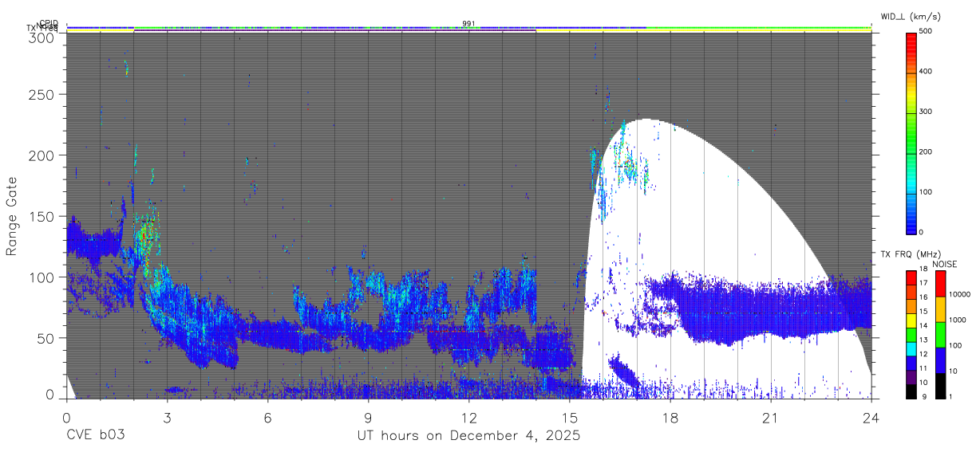Click the 400 tick on the width colorbar
Image resolution: width=980 pixels, height=452 pixels.
click(927, 71)
